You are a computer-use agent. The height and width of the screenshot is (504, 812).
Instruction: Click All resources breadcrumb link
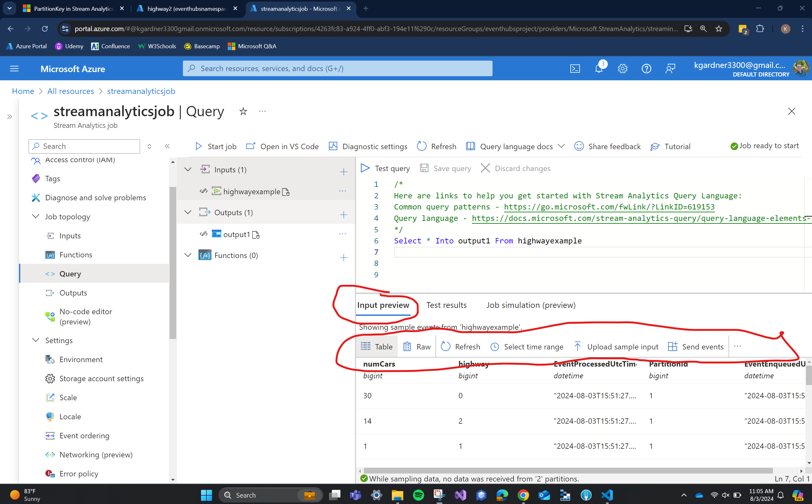(x=71, y=91)
